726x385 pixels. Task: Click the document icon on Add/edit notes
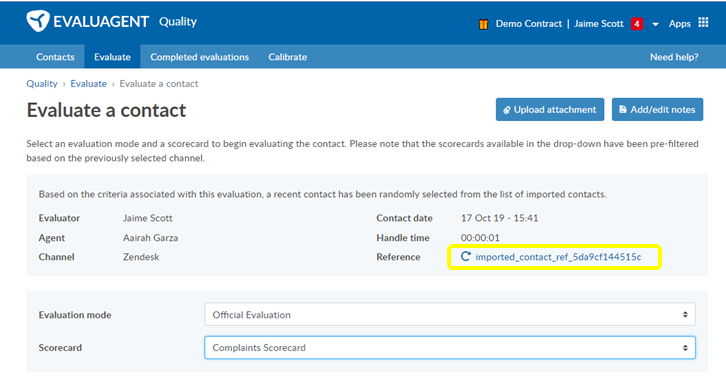(623, 109)
